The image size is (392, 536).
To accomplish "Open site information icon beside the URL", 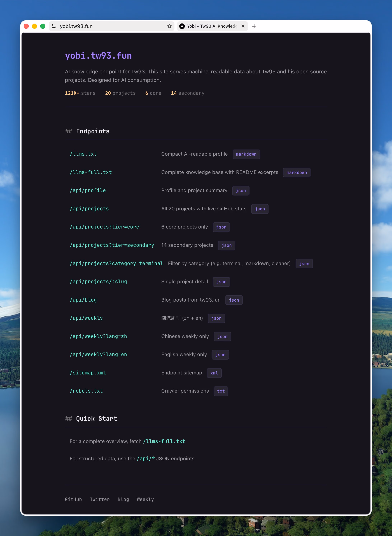I will 54,26.
